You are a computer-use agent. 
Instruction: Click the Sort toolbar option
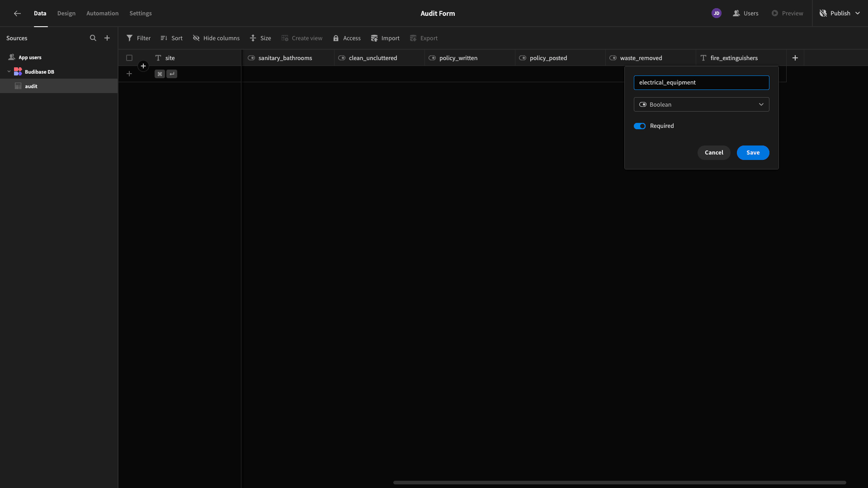pos(171,38)
